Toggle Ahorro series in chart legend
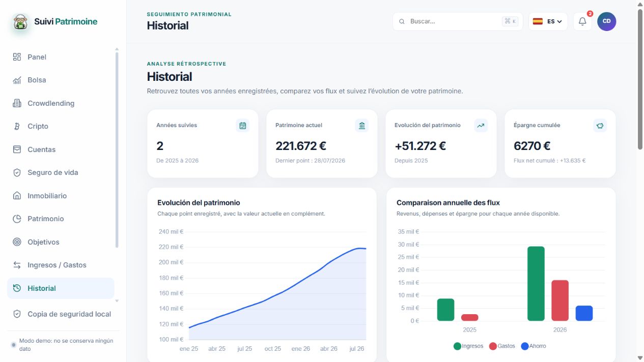Viewport: 644px width, 362px height. [534, 346]
